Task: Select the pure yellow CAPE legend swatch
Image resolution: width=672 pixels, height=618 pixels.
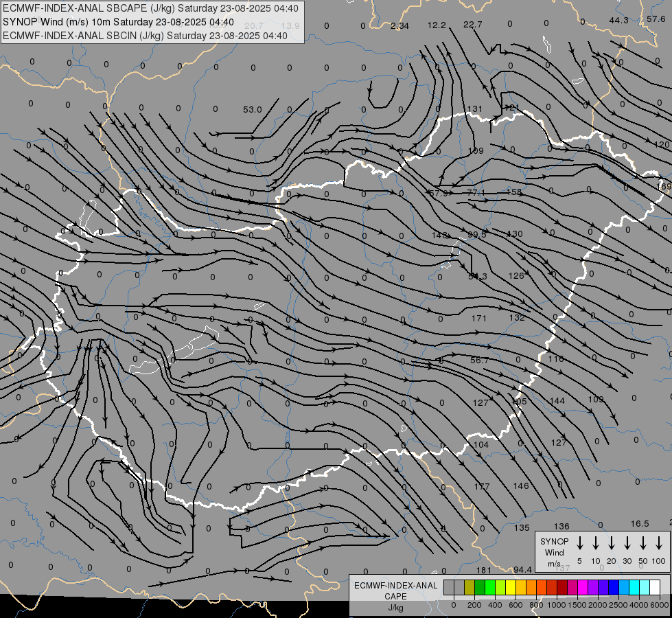Action: pyautogui.click(x=511, y=587)
